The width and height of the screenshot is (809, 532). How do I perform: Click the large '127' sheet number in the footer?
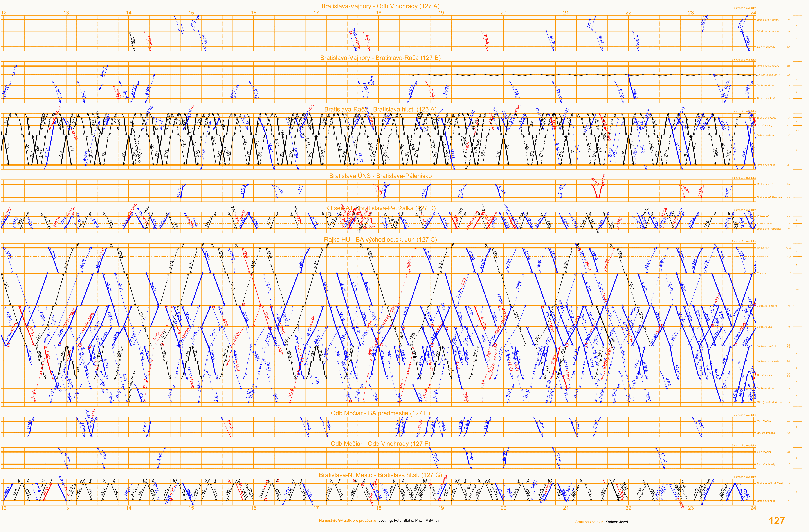click(x=777, y=521)
